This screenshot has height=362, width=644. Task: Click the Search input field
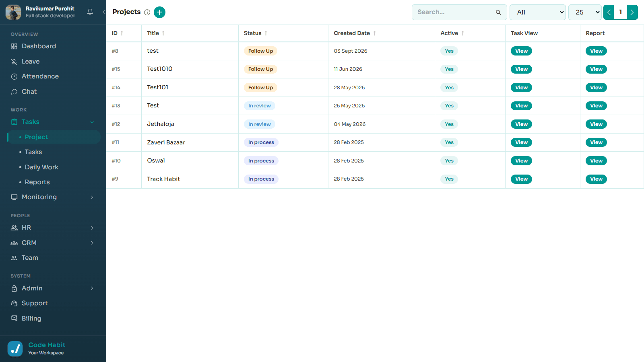point(459,12)
